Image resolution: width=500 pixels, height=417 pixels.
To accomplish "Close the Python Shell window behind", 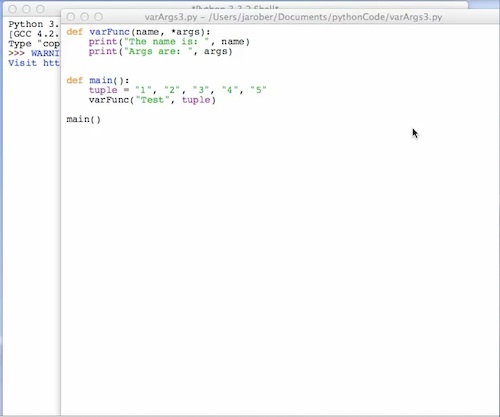I will 13,9.
